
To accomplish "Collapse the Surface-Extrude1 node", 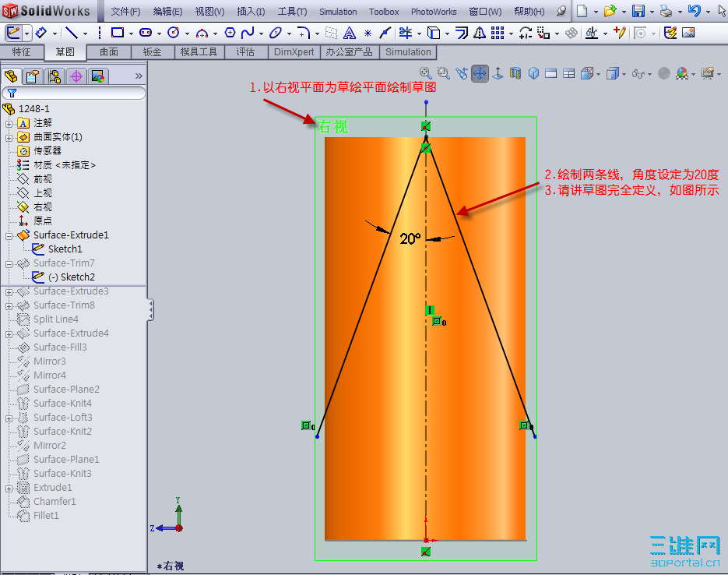I will tap(9, 236).
